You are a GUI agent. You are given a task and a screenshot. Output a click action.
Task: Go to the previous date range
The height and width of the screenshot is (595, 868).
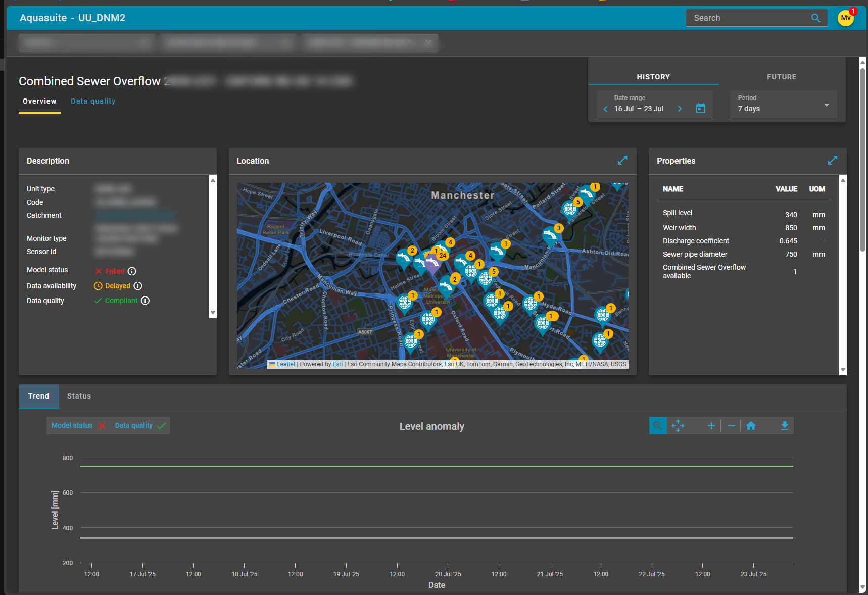point(605,109)
